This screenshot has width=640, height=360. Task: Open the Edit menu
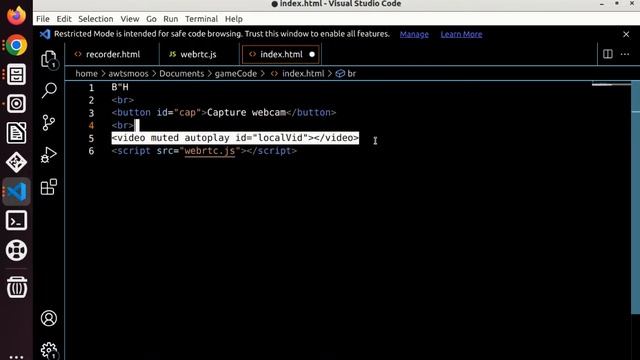coord(64,19)
